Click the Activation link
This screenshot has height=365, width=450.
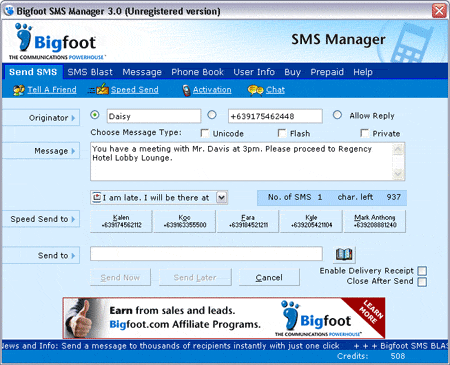[x=212, y=90]
